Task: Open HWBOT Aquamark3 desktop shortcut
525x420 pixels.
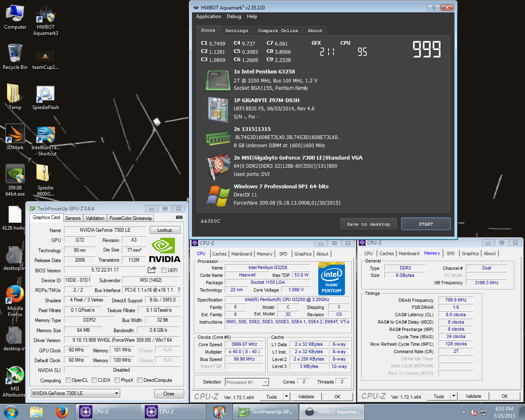Action: click(46, 21)
